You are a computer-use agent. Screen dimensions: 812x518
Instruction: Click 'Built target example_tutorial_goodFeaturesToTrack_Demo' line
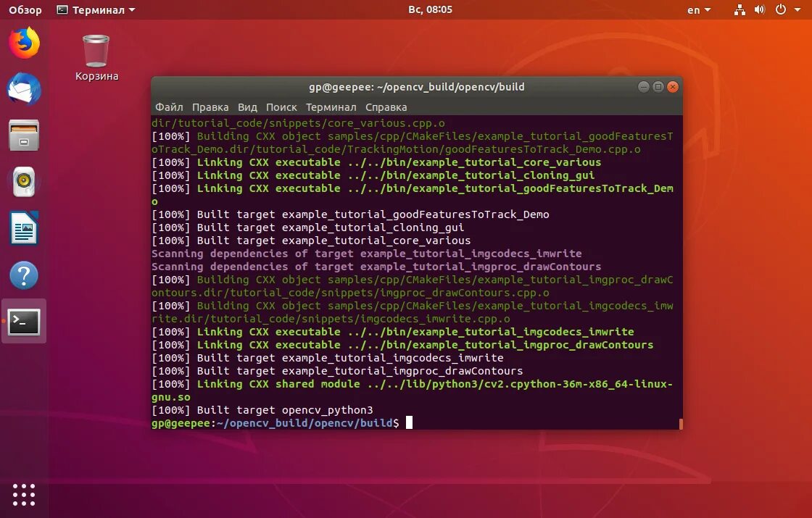[350, 214]
